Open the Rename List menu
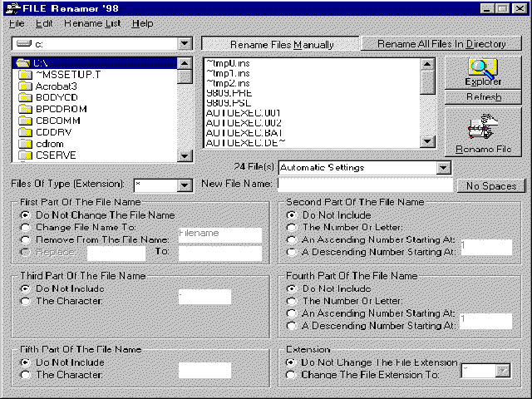Viewport: 532px width, 399px height. (91, 24)
